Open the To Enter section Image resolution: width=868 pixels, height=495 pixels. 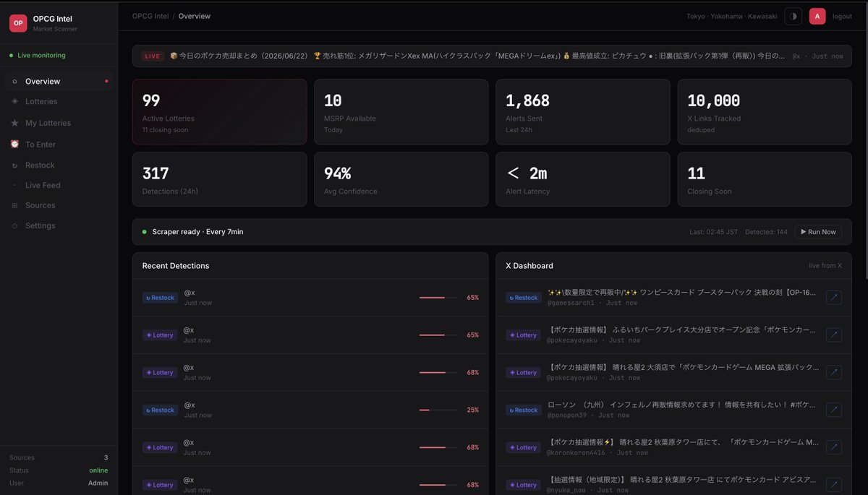click(x=59, y=145)
